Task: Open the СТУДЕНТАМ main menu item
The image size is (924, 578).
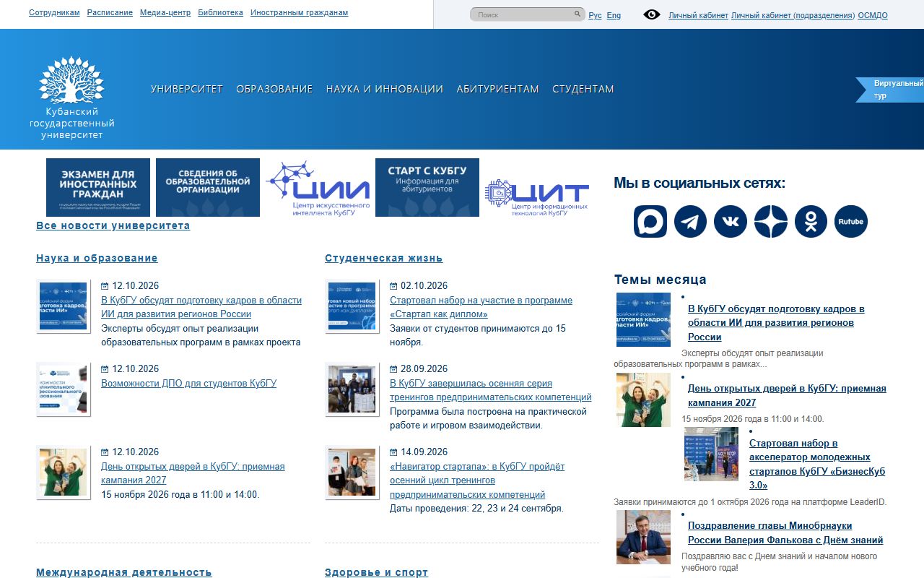Action: point(583,89)
